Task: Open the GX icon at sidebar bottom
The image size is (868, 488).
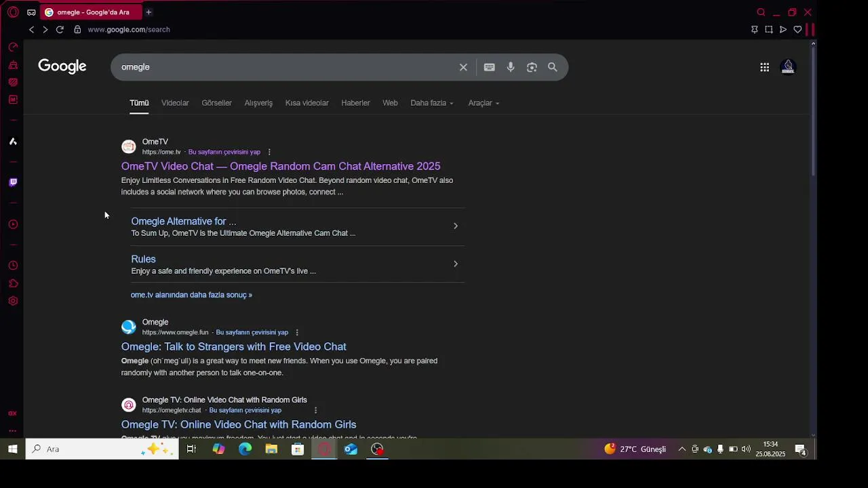Action: click(12, 413)
